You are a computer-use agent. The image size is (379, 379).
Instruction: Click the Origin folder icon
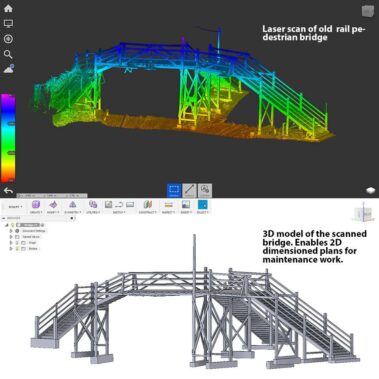pos(23,243)
